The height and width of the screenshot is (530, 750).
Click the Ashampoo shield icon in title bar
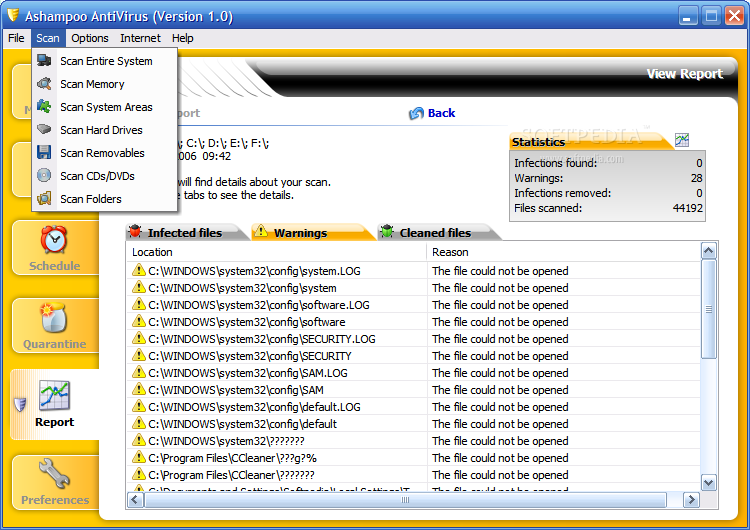[x=13, y=15]
